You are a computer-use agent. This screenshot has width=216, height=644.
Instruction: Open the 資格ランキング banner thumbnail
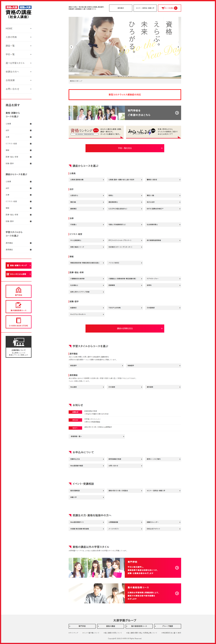(x=96, y=132)
